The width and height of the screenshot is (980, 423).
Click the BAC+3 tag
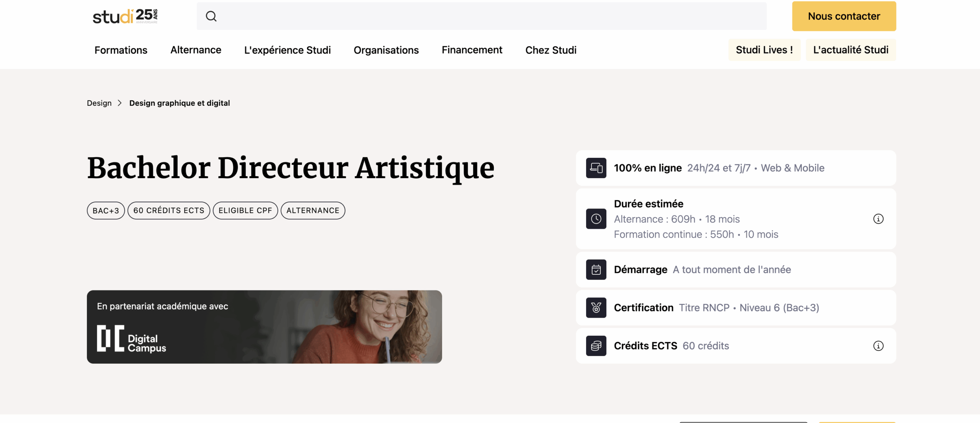point(106,211)
